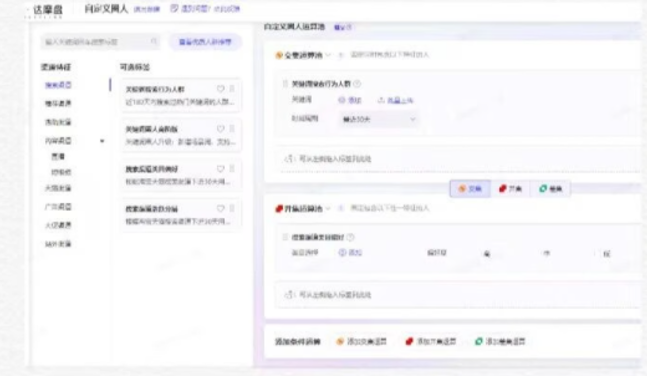647x376 pixels.
Task: Open the first tag card in the tag list
Action: coord(181,95)
